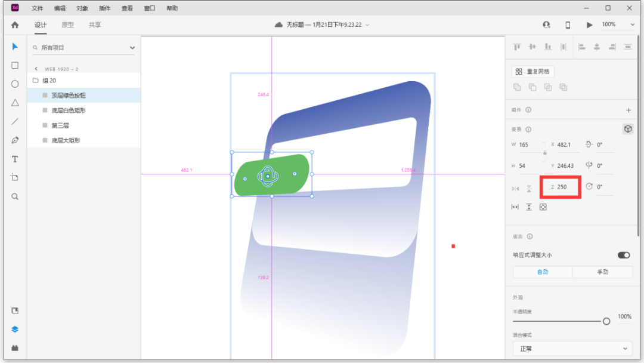Select the Pen tool
This screenshot has width=644, height=363.
[x=15, y=140]
